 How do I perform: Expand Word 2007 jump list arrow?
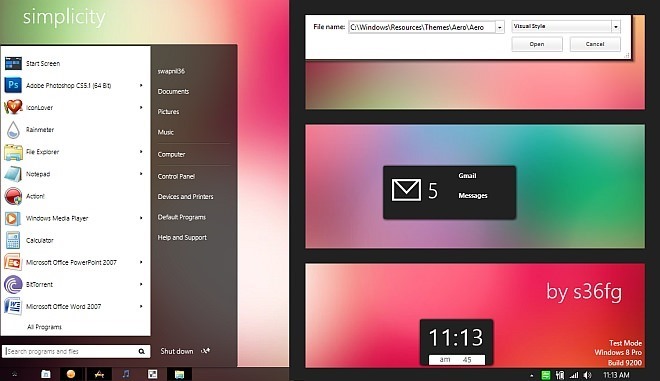pos(141,306)
